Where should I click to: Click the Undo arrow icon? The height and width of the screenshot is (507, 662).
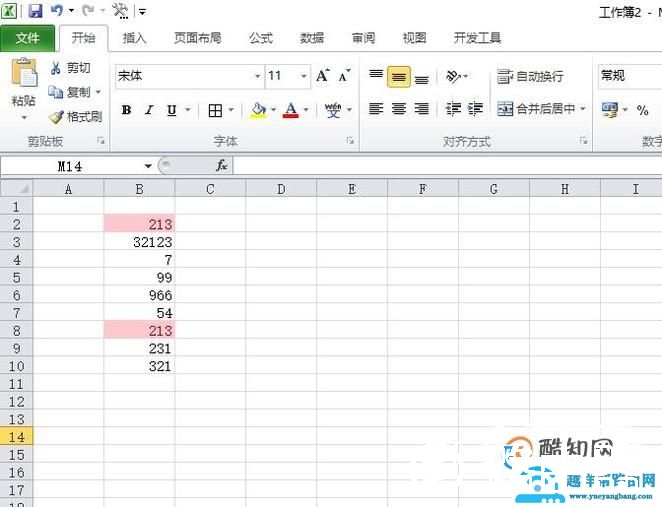click(x=57, y=10)
